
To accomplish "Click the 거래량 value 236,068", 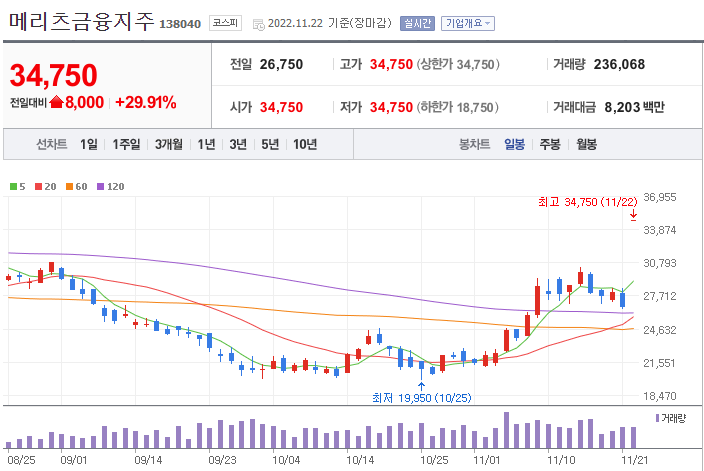I will (x=619, y=65).
